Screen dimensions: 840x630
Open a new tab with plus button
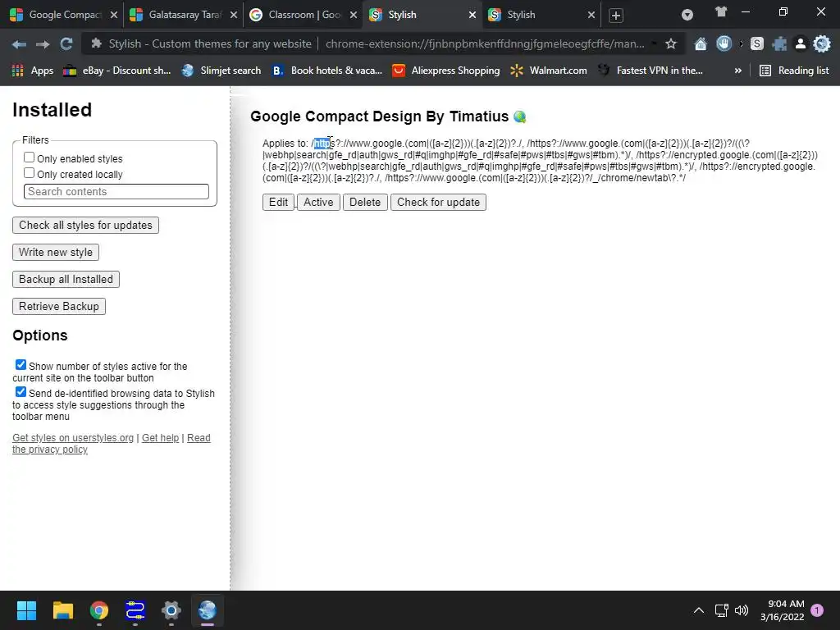(616, 16)
